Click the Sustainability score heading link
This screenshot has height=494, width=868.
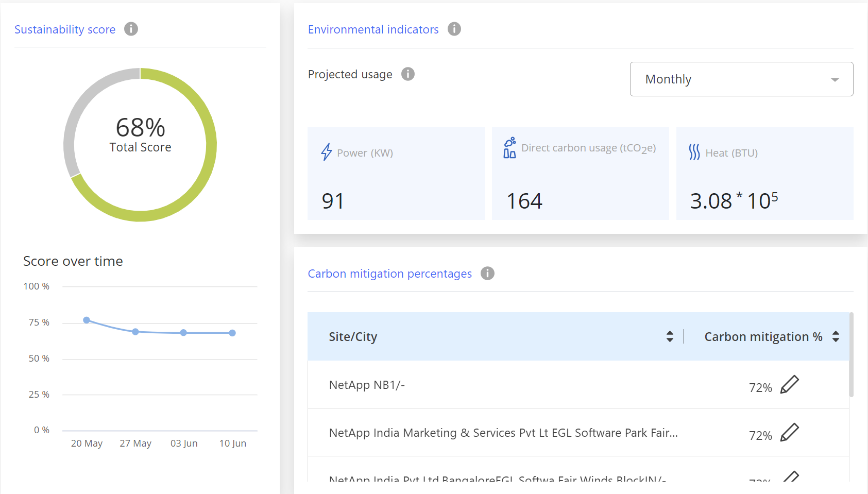click(x=65, y=29)
